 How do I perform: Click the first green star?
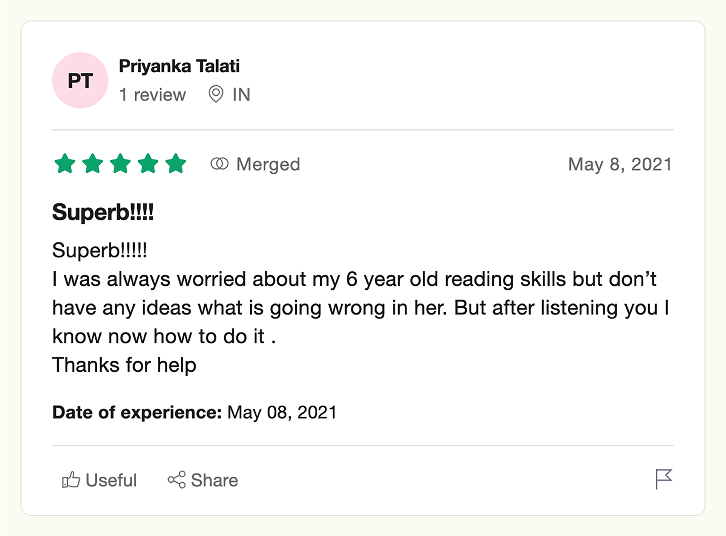click(65, 163)
